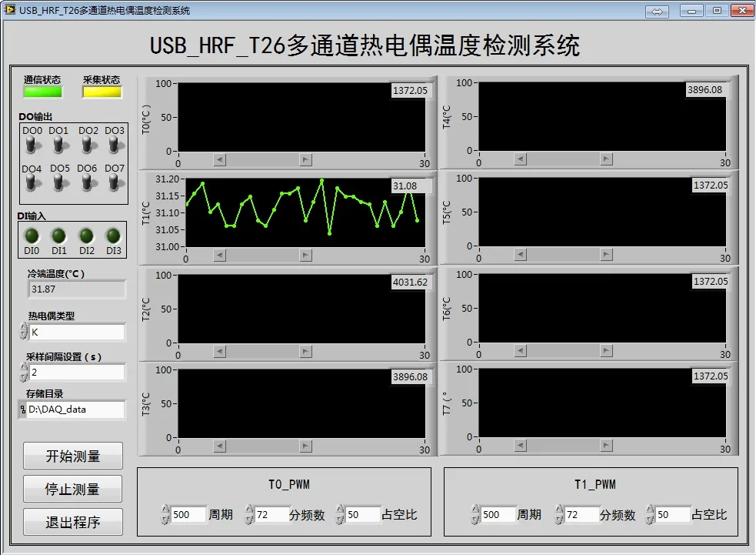
Task: Click the T2 chart scroll right arrow
Action: click(305, 351)
